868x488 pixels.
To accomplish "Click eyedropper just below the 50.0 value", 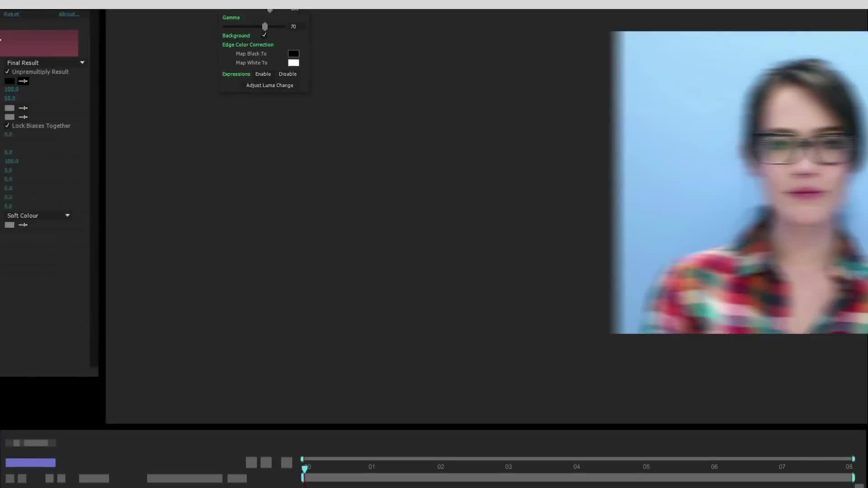I will (x=23, y=108).
